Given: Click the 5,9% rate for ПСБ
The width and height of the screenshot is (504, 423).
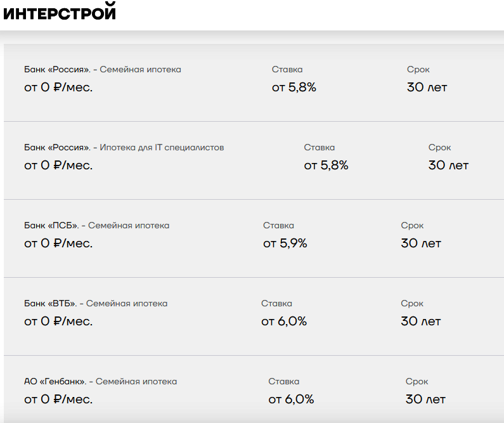Looking at the screenshot, I should pyautogui.click(x=285, y=244).
